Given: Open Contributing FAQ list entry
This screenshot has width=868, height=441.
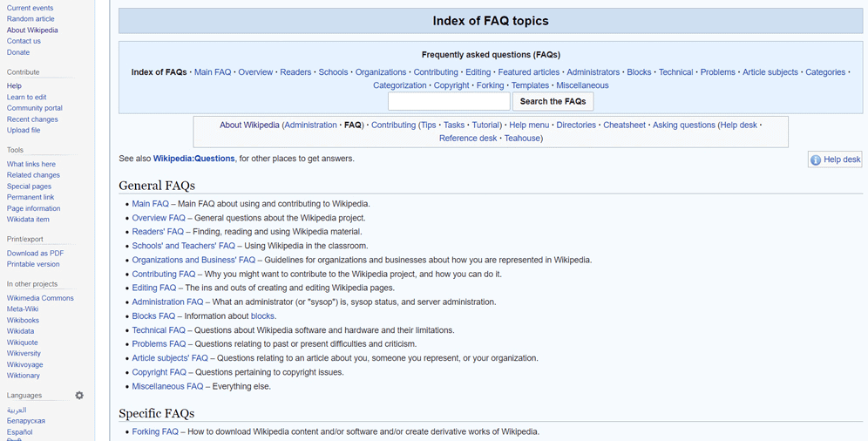Looking at the screenshot, I should 163,274.
